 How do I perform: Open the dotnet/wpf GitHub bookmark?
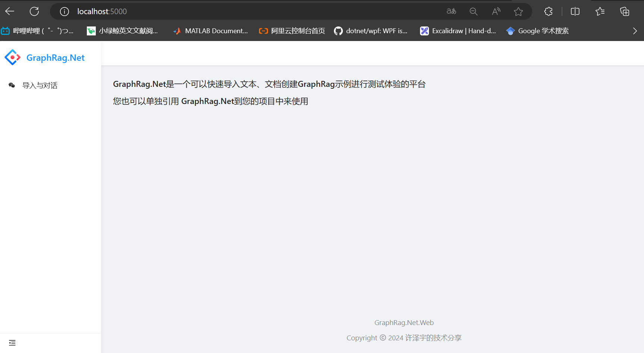pos(371,31)
